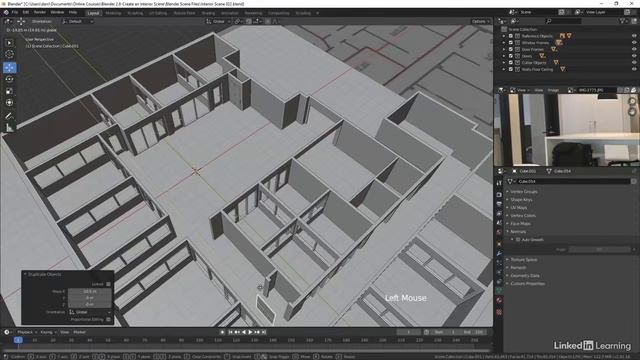This screenshot has height=360, width=640.
Task: Toggle the Linked checkbox in Duplicate Objects panel
Action: 108,284
